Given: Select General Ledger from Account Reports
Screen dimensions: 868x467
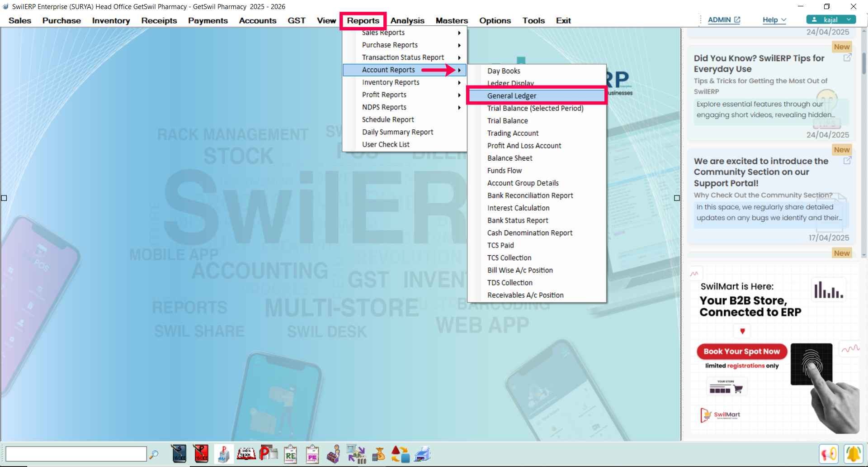Looking at the screenshot, I should (537, 96).
